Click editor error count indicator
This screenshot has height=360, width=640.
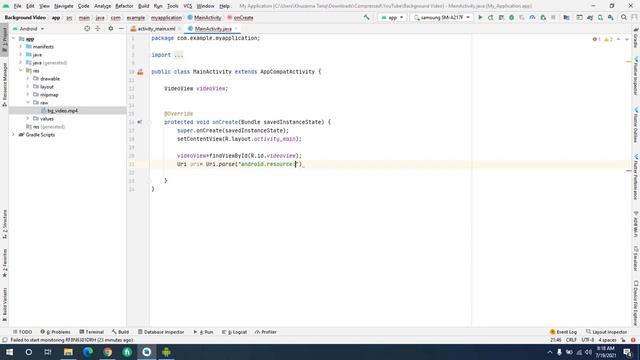pos(596,39)
